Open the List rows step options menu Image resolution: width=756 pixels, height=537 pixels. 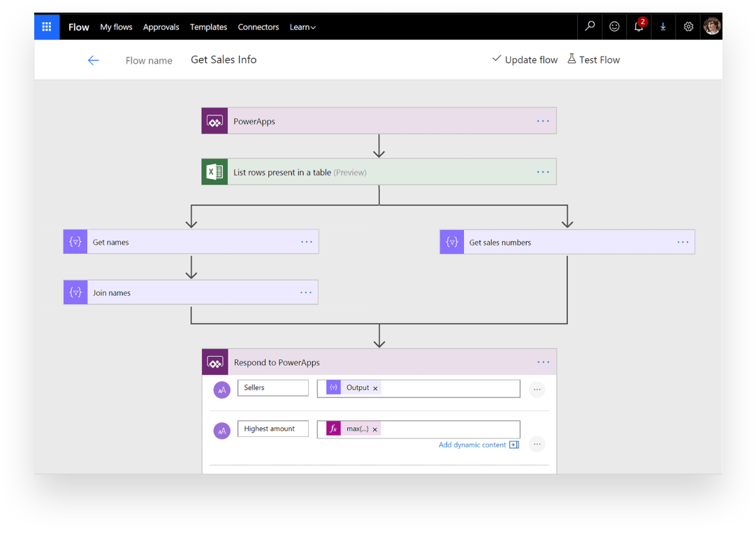[x=543, y=172]
